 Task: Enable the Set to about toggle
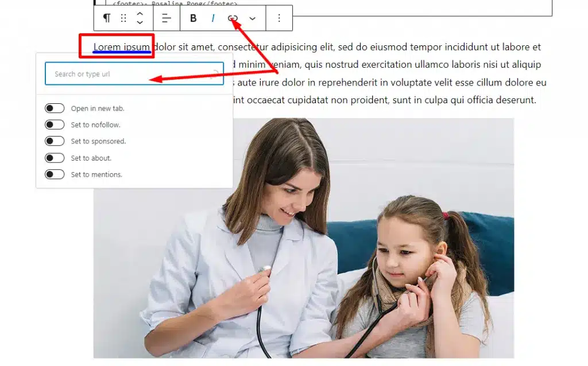[x=55, y=158]
